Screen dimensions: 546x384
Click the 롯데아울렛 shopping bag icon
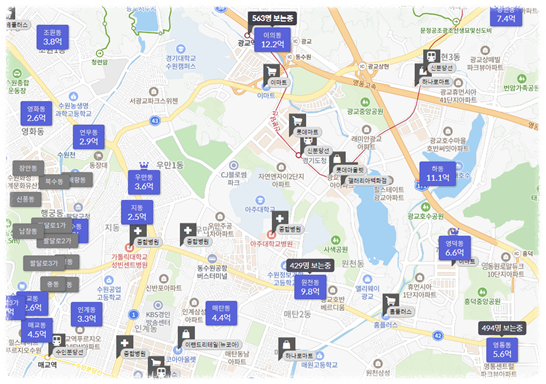[x=337, y=159]
